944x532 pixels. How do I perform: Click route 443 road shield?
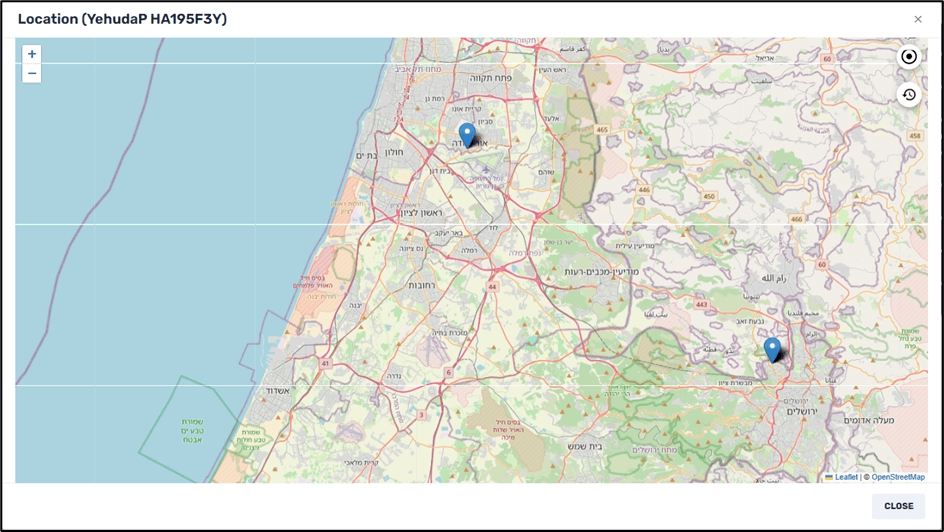(x=702, y=305)
